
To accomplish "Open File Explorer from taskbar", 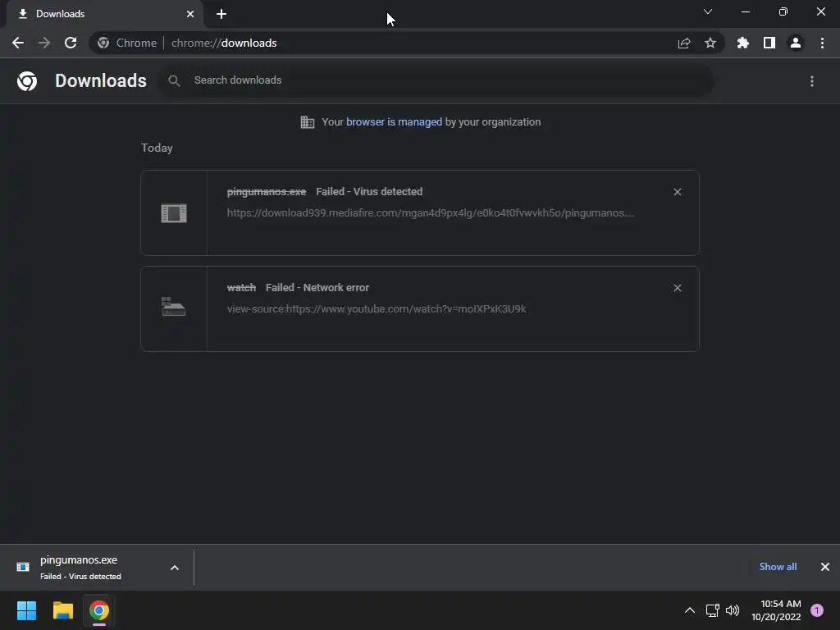I will (62, 610).
